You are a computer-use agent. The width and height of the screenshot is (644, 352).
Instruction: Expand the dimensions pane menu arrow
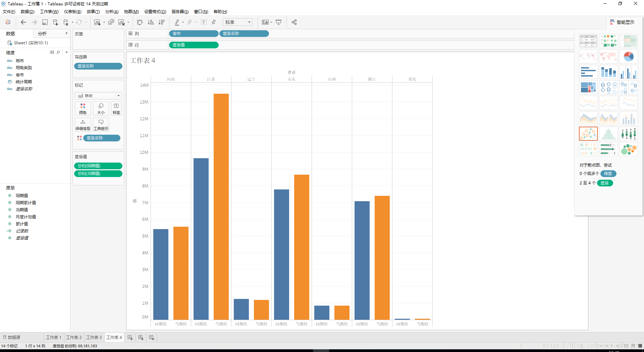pyautogui.click(x=66, y=52)
